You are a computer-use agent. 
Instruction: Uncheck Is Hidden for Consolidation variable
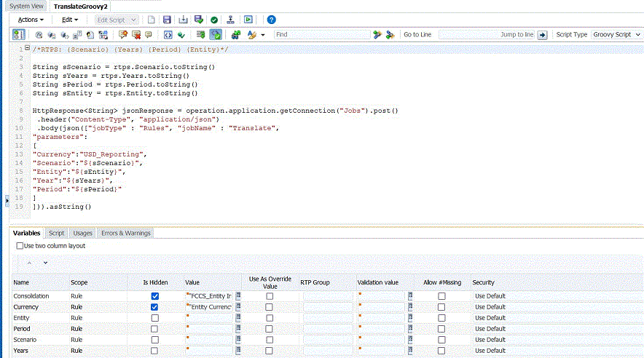point(154,296)
